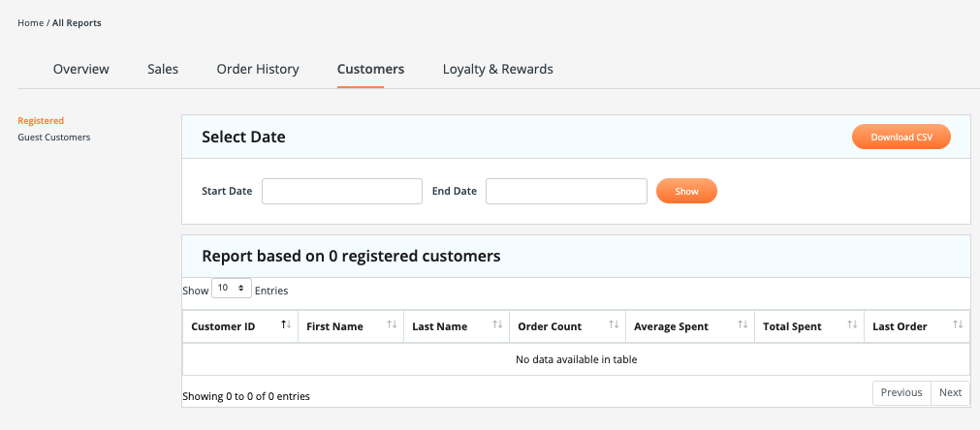Focus the End Date input field
Image resolution: width=980 pixels, height=430 pixels.
point(566,191)
